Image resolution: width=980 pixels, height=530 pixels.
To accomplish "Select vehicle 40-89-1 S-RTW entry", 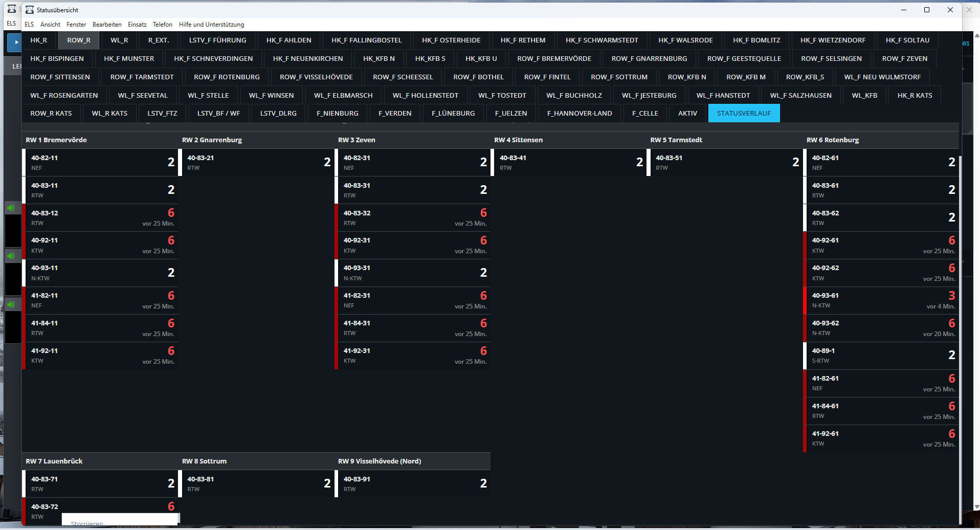I will click(880, 356).
